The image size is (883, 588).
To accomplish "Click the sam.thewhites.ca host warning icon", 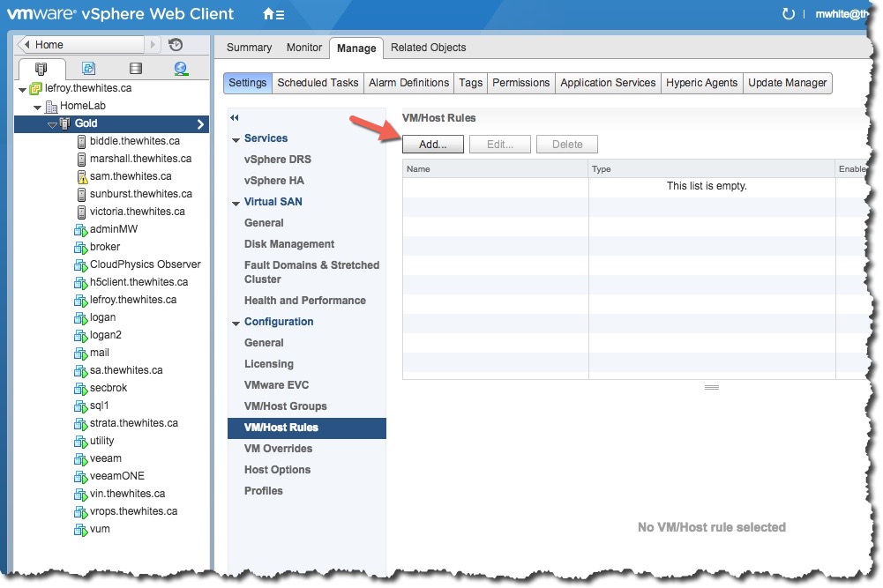I will click(x=82, y=176).
